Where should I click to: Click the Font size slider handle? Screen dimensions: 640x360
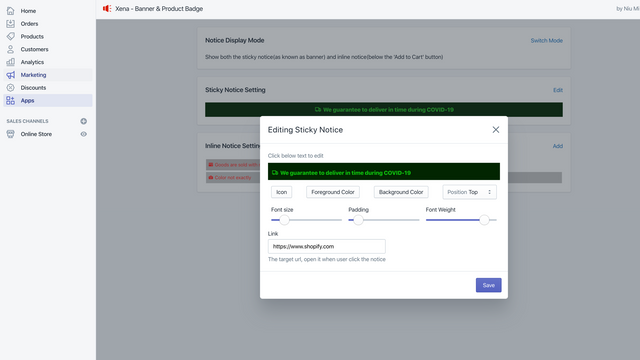284,220
